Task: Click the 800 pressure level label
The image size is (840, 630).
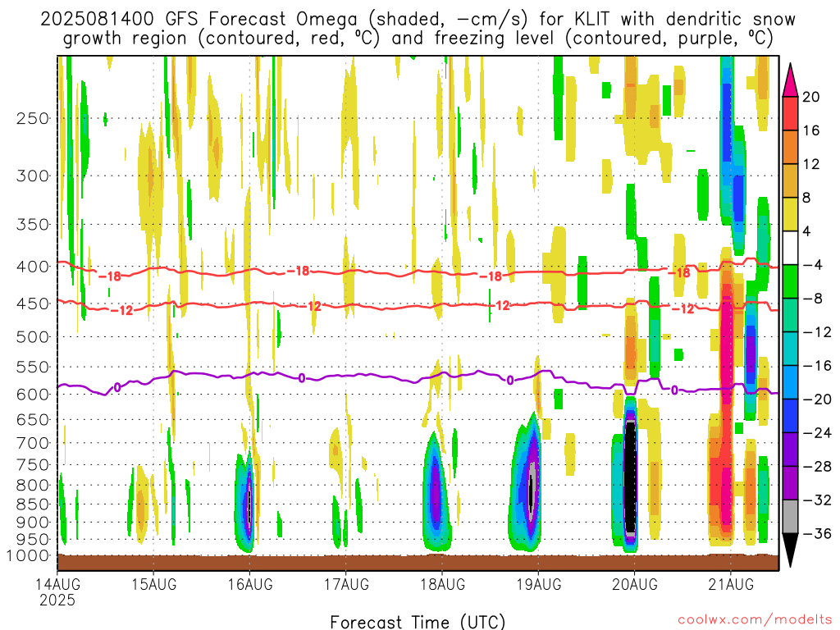Action: click(33, 485)
